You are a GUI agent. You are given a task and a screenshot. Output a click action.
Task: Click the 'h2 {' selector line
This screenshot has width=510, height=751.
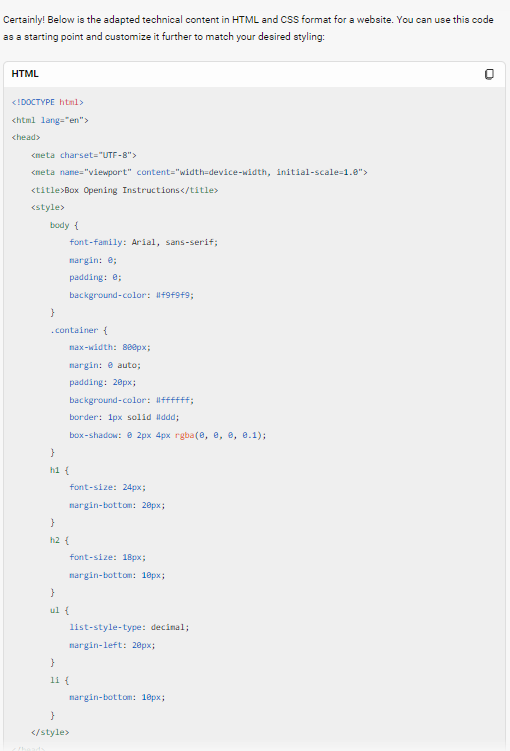(x=59, y=540)
